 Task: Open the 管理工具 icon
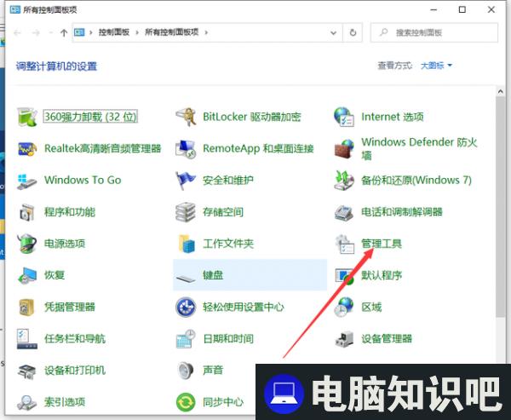point(345,245)
